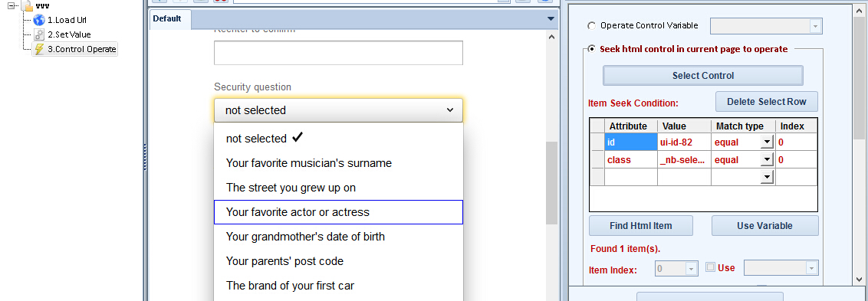Screen dimensions: 868x301
Task: Click the browser page vertical scrollbar thumb
Action: [x=551, y=183]
